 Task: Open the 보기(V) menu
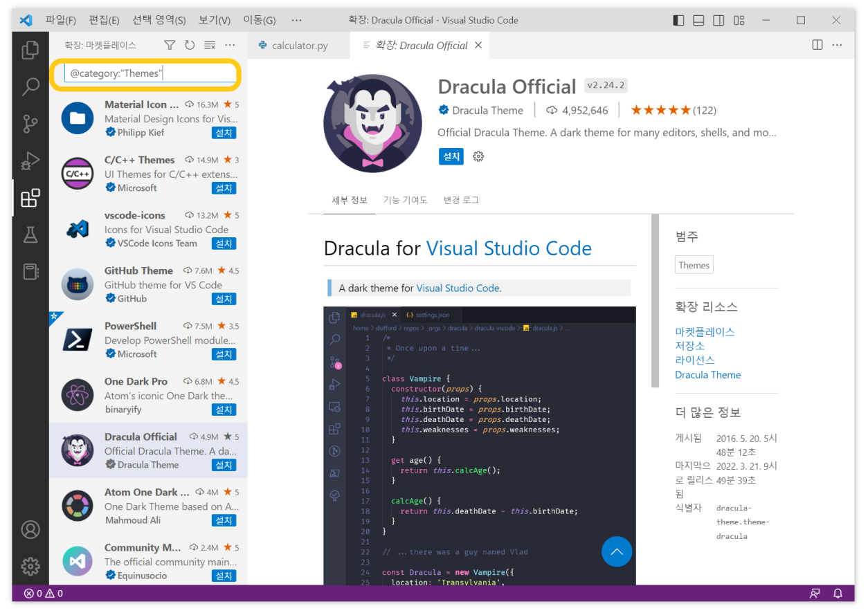[215, 20]
